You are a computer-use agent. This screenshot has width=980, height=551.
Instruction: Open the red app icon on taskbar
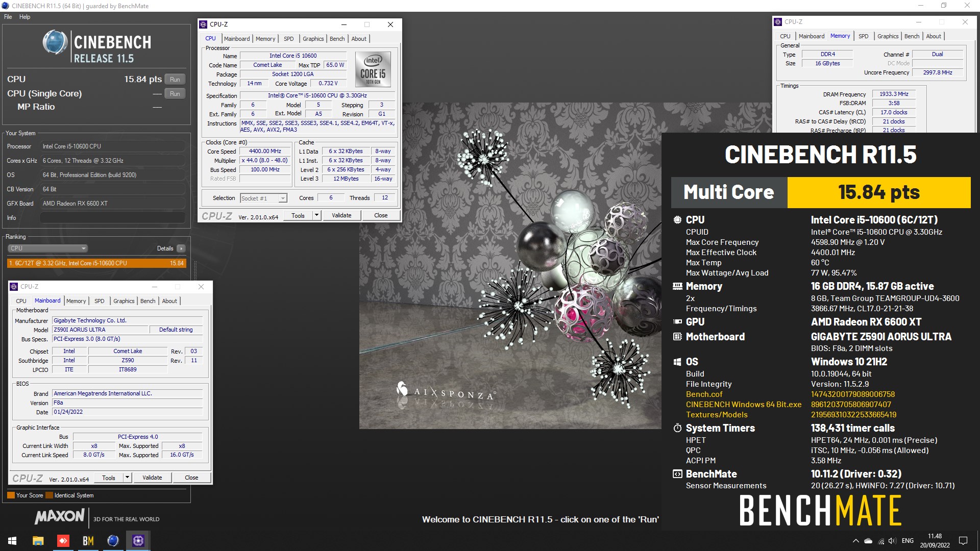[63, 541]
